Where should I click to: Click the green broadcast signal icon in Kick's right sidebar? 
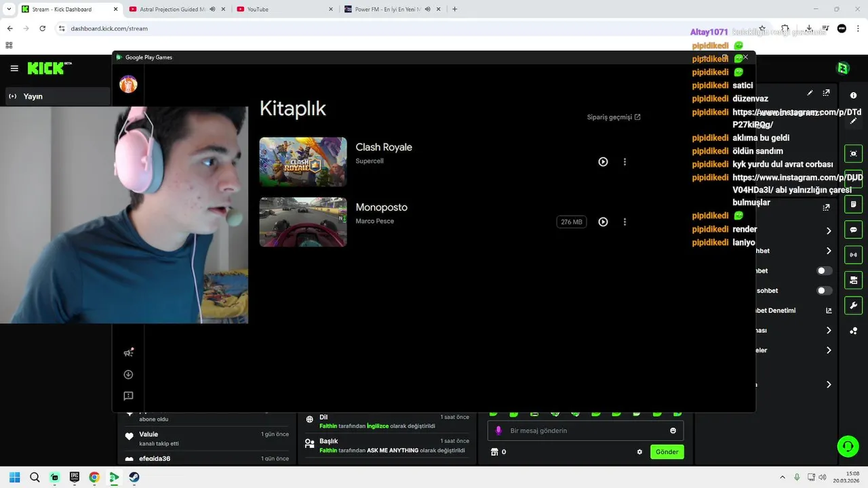(854, 255)
